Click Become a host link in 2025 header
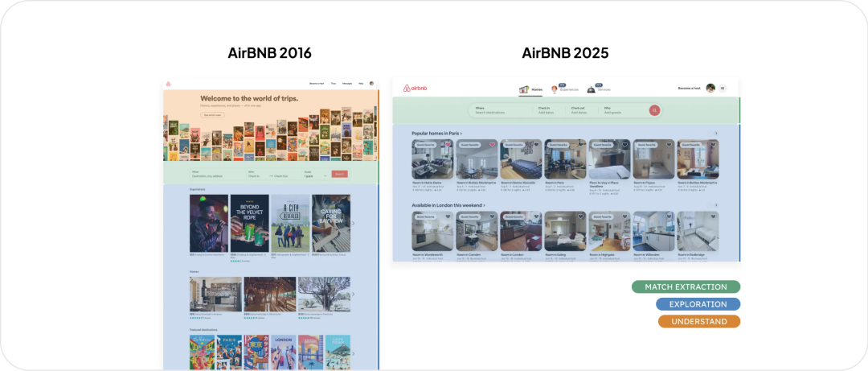The height and width of the screenshot is (371, 868). (x=689, y=89)
